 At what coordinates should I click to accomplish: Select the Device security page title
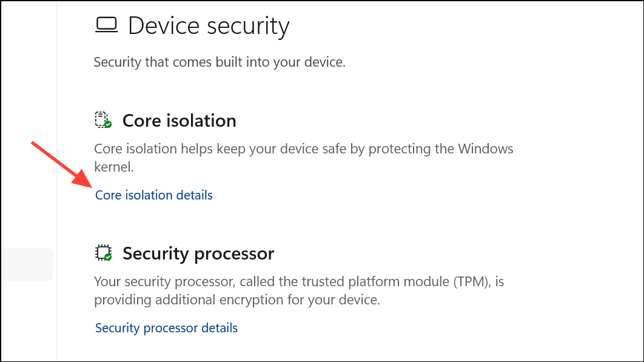coord(209,26)
